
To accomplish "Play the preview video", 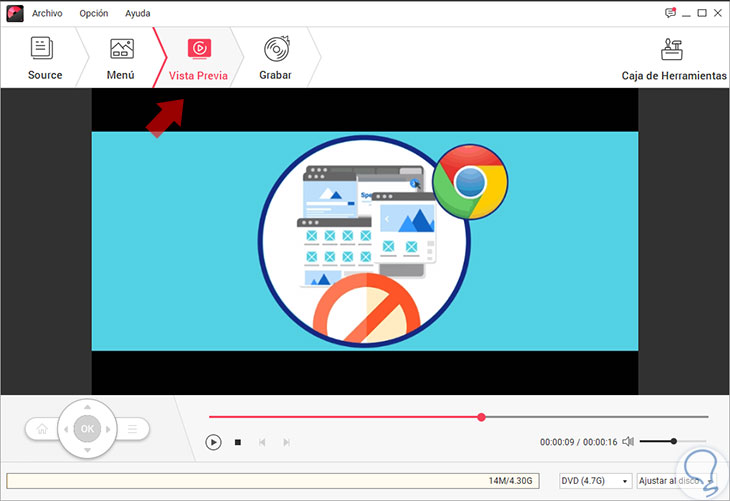I will click(x=213, y=442).
